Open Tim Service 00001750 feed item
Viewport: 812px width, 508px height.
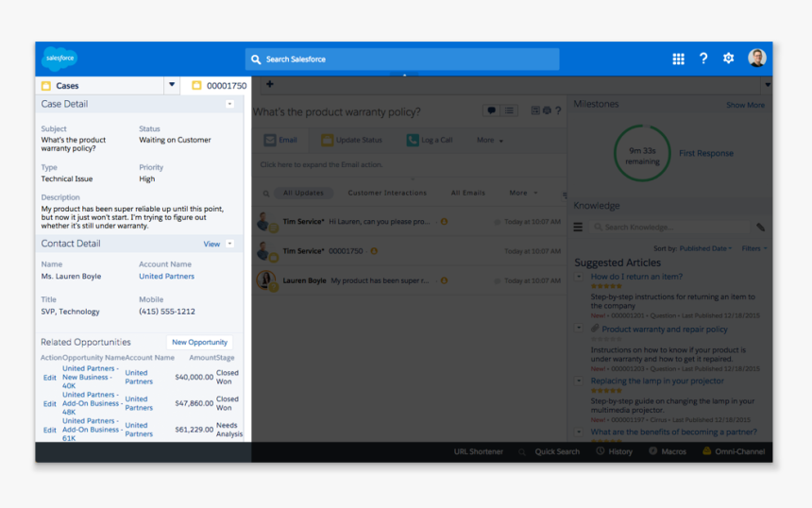pyautogui.click(x=409, y=251)
